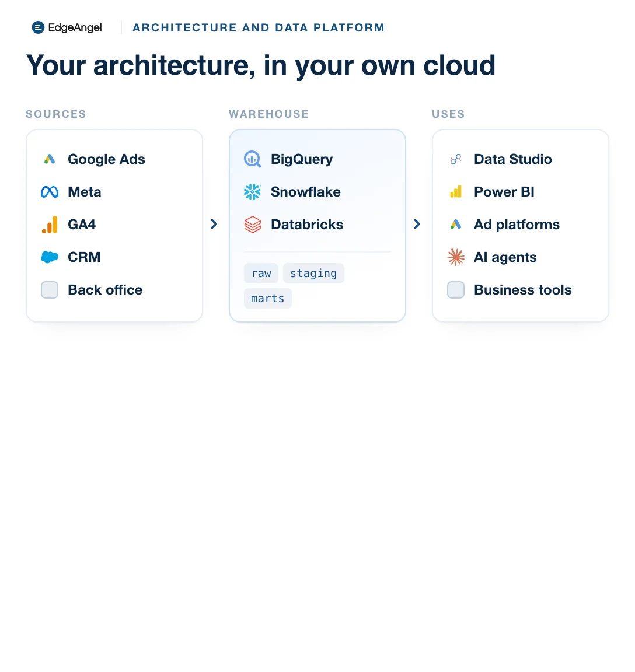Click the USES column label
The image size is (635, 672).
[448, 114]
